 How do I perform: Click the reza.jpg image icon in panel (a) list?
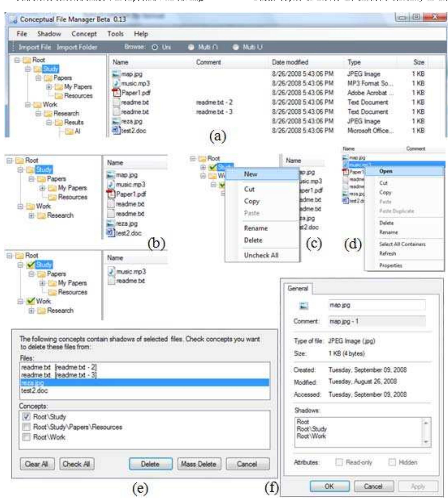(x=116, y=121)
